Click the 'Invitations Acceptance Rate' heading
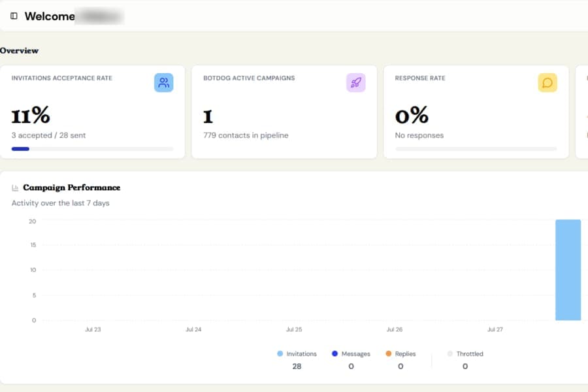 [62, 78]
